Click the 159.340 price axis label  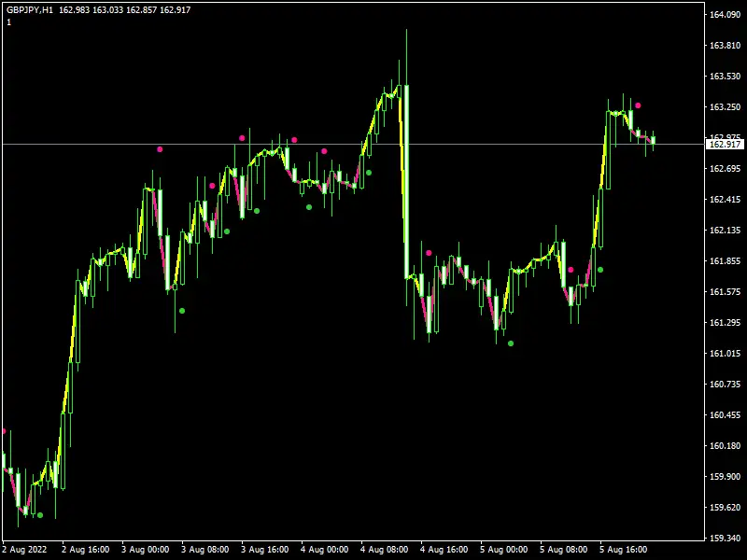point(726,539)
